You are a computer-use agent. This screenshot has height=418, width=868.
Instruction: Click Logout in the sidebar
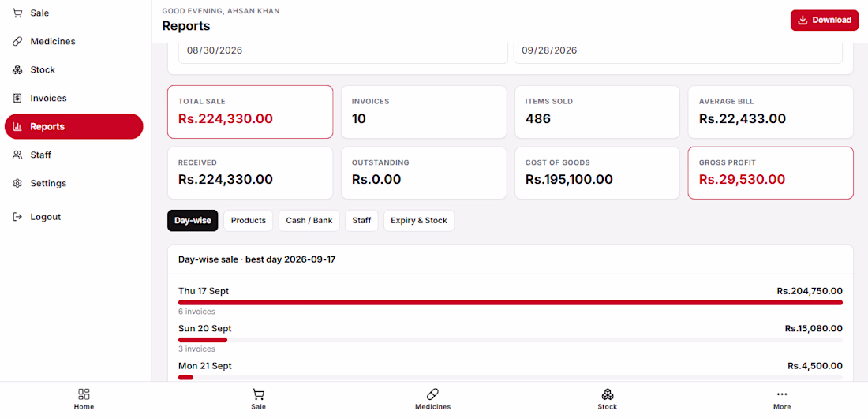pos(73,217)
